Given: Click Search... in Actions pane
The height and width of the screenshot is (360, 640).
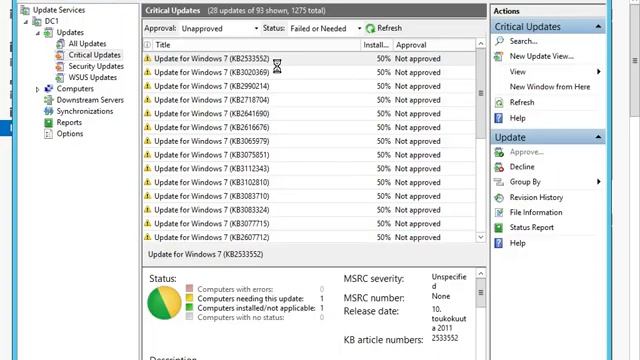Looking at the screenshot, I should (x=523, y=41).
